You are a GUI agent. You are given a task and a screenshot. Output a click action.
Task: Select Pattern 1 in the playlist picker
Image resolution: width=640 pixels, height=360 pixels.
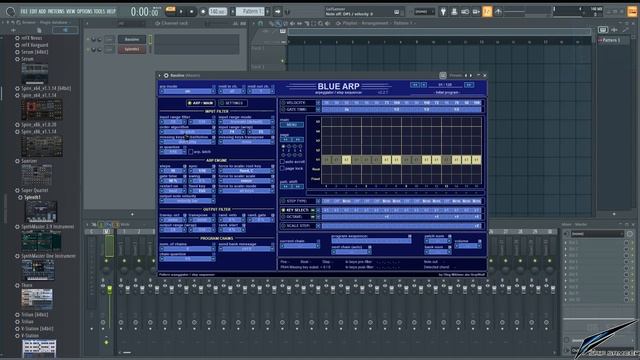(611, 40)
